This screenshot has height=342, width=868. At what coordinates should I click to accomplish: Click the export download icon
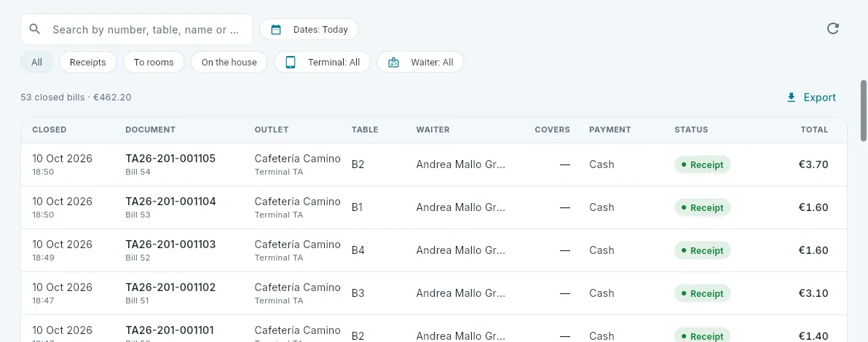coord(791,98)
